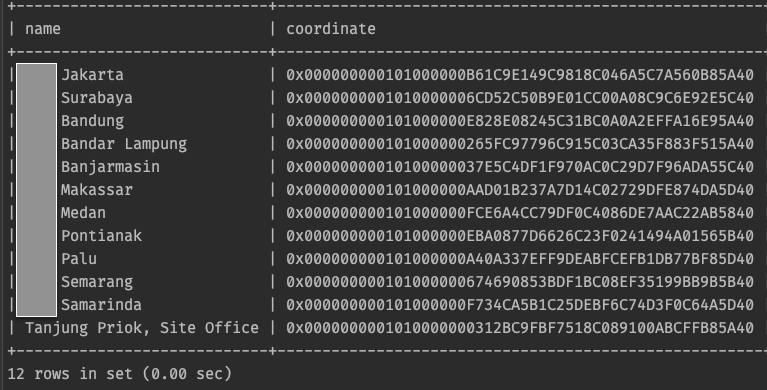The image size is (767, 390).
Task: Click the coordinate column header
Action: click(331, 29)
